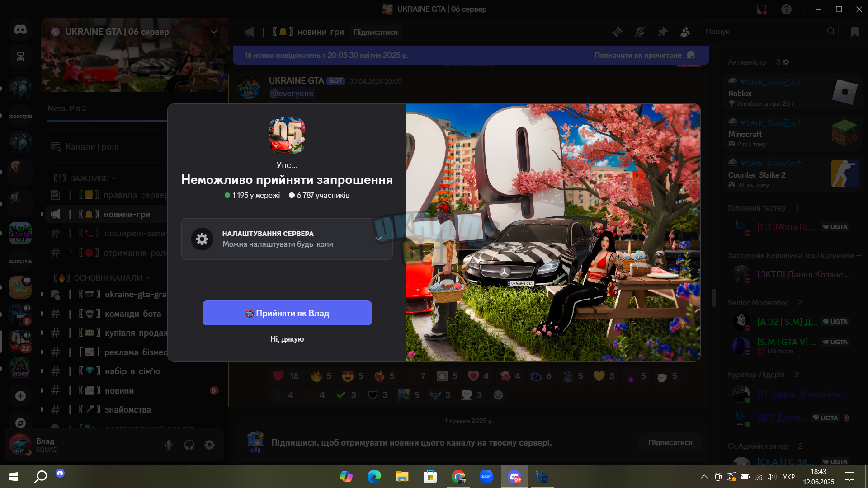
Task: Show hidden system tray icons
Action: pyautogui.click(x=704, y=477)
